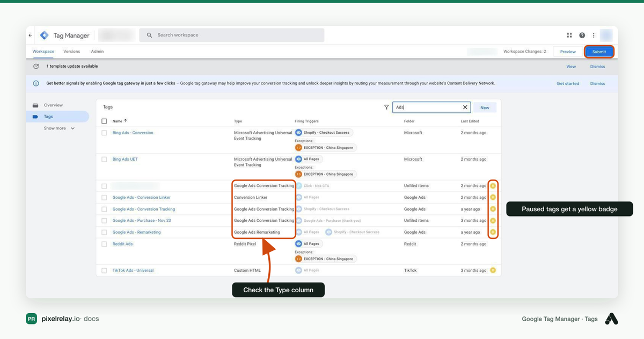Open the Google apps grid icon

[x=569, y=35]
